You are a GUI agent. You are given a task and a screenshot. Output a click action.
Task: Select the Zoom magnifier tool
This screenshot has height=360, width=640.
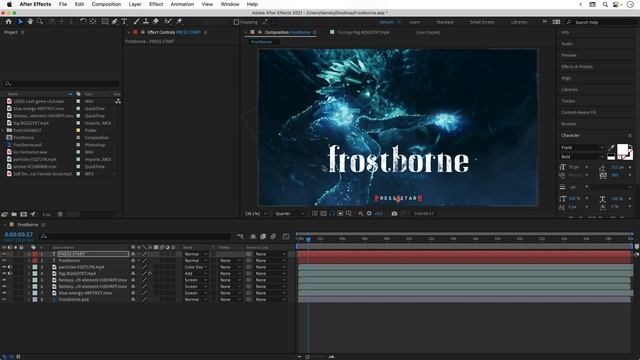[40, 21]
